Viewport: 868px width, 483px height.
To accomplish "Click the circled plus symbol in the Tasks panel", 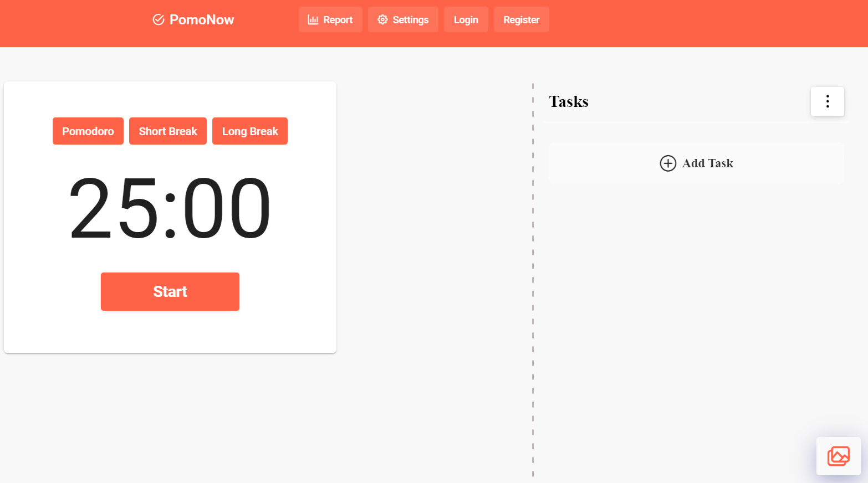I will pyautogui.click(x=668, y=163).
